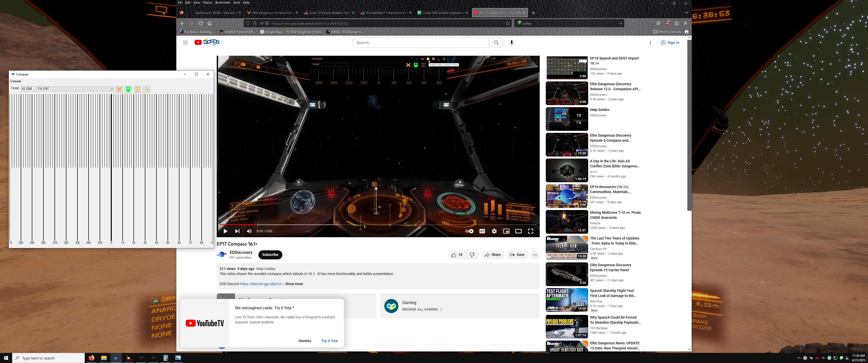The width and height of the screenshot is (868, 363).
Task: Open the Firefox application hamburger menu
Action: pyautogui.click(x=685, y=23)
